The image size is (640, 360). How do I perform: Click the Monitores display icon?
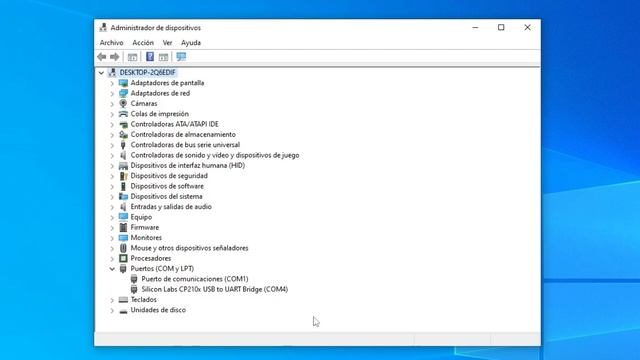click(123, 238)
